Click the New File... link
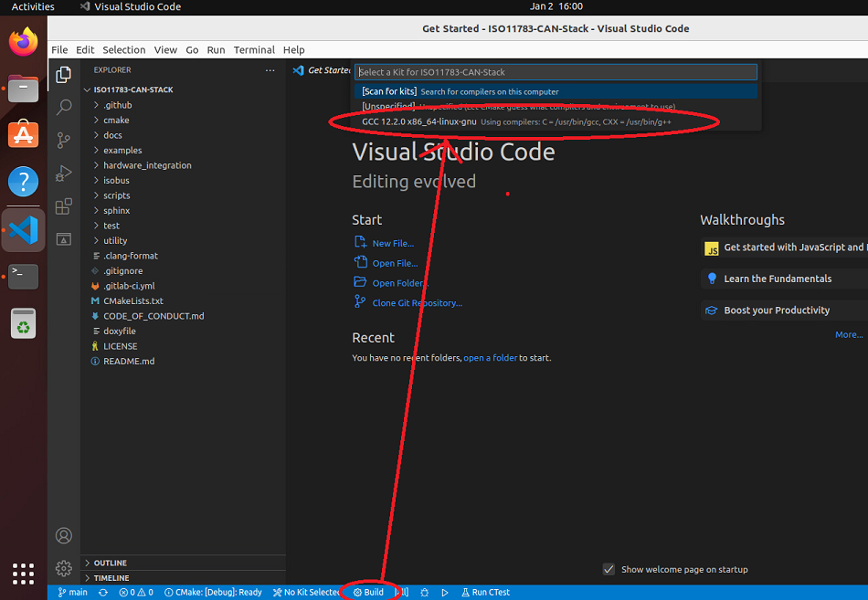This screenshot has width=868, height=600. click(393, 244)
